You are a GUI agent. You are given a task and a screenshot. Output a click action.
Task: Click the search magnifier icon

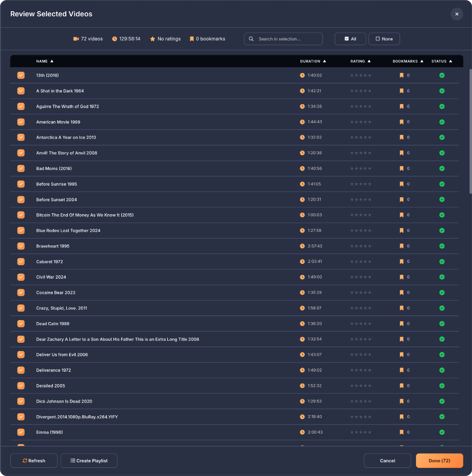pos(251,39)
